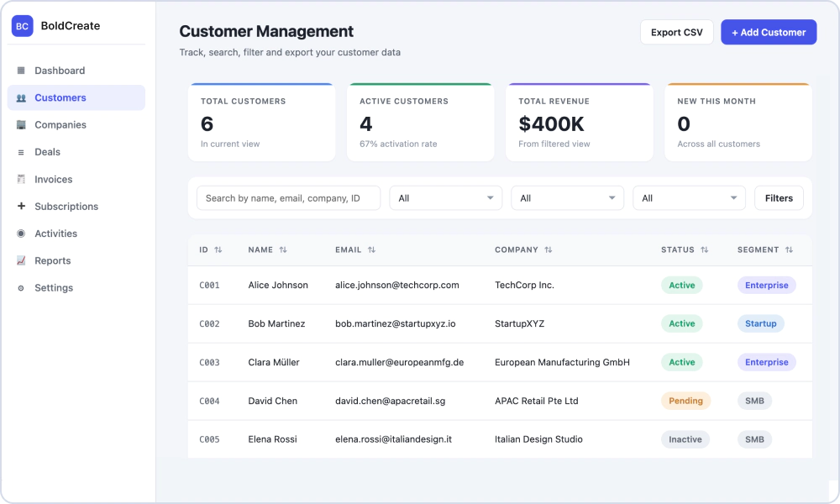Image resolution: width=840 pixels, height=504 pixels.
Task: Click the Customers people icon
Action: (x=21, y=97)
